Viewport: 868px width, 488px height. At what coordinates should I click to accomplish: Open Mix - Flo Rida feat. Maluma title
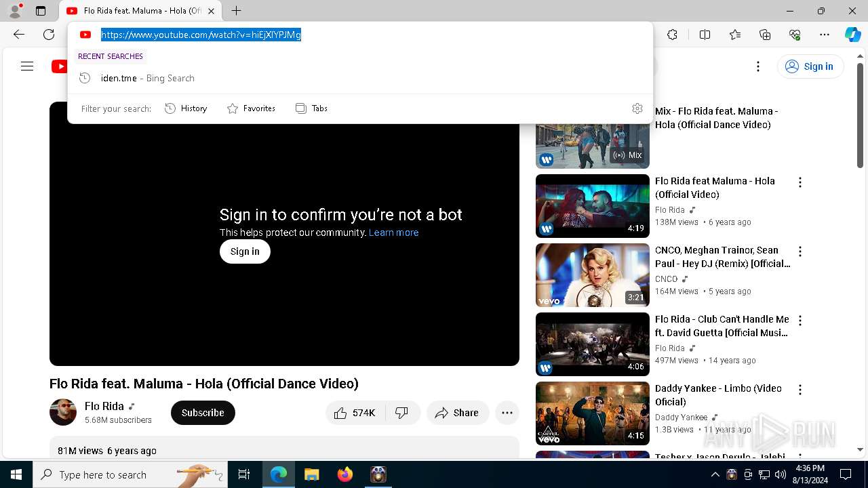(716, 118)
